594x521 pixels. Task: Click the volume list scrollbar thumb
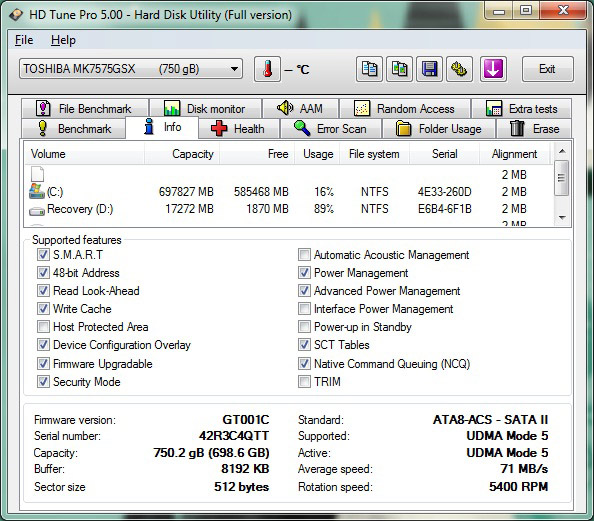click(562, 178)
